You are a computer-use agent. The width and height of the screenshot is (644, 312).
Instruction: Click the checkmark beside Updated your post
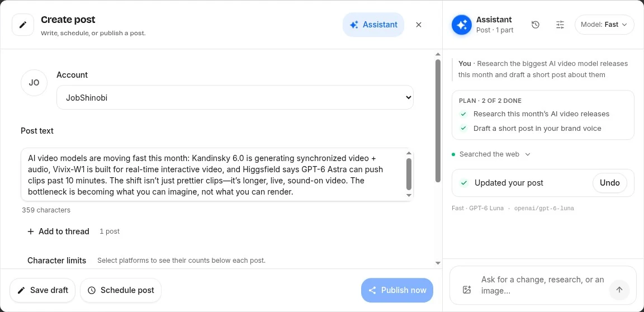pyautogui.click(x=464, y=183)
